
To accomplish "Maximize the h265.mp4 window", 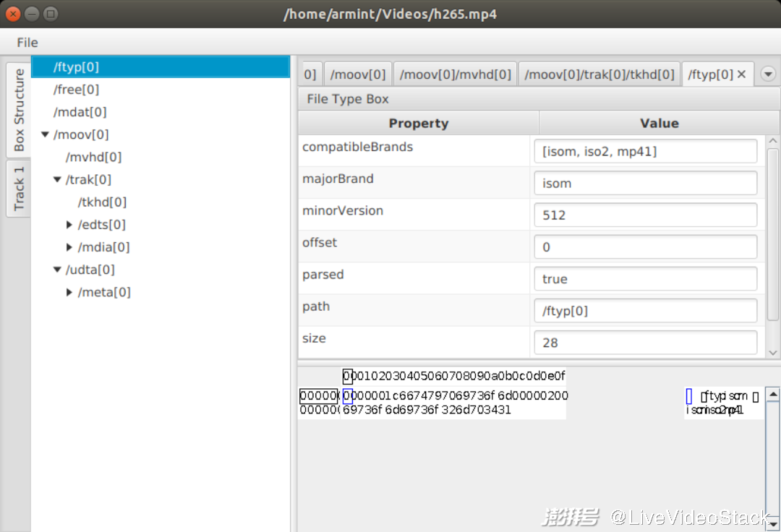I will (x=51, y=14).
